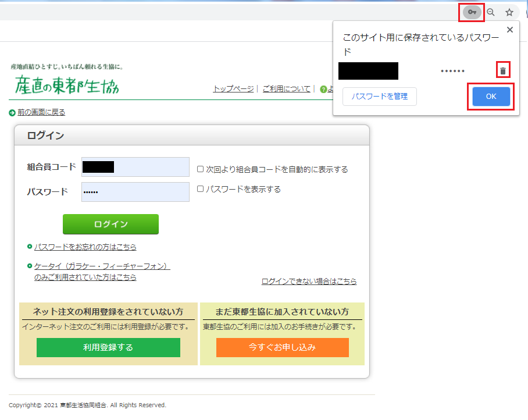The image size is (528, 420).
Task: Click 利用登録する green button
Action: 108,347
